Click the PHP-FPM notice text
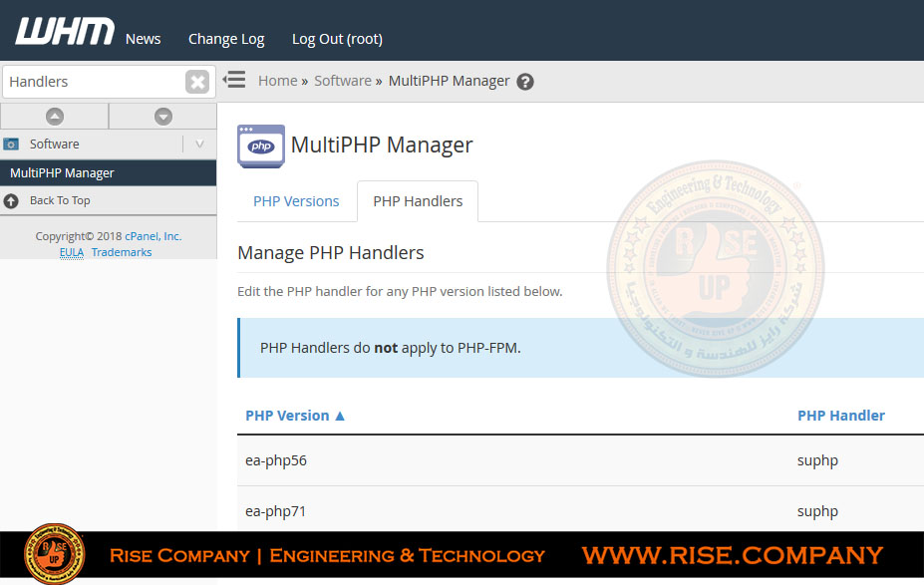This screenshot has width=924, height=585. pyautogui.click(x=390, y=348)
